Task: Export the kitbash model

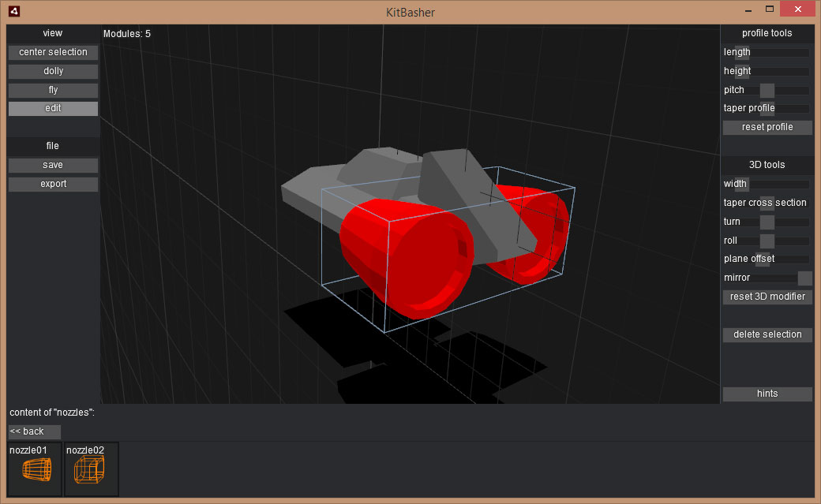Action: [53, 185]
